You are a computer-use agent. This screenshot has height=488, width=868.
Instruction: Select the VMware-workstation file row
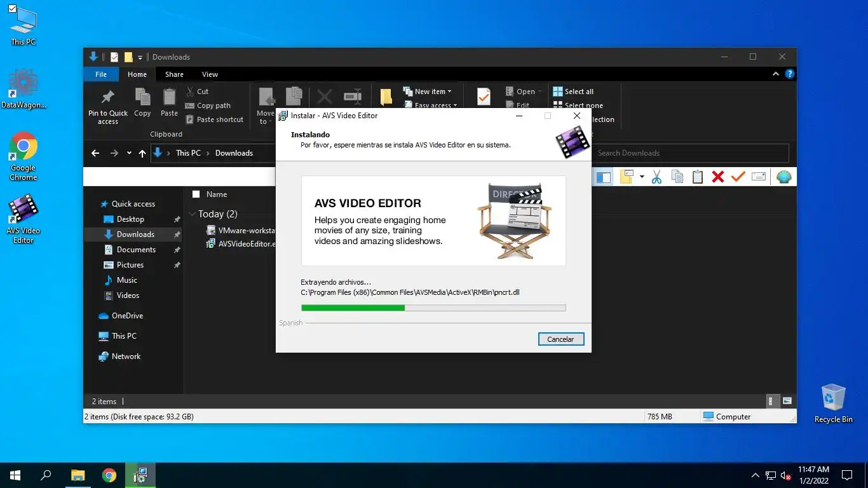pos(241,230)
